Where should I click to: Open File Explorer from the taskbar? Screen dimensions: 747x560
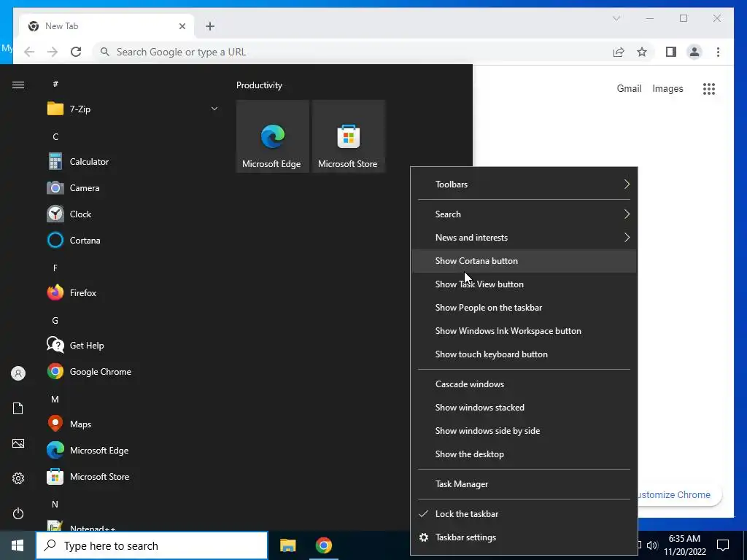287,545
